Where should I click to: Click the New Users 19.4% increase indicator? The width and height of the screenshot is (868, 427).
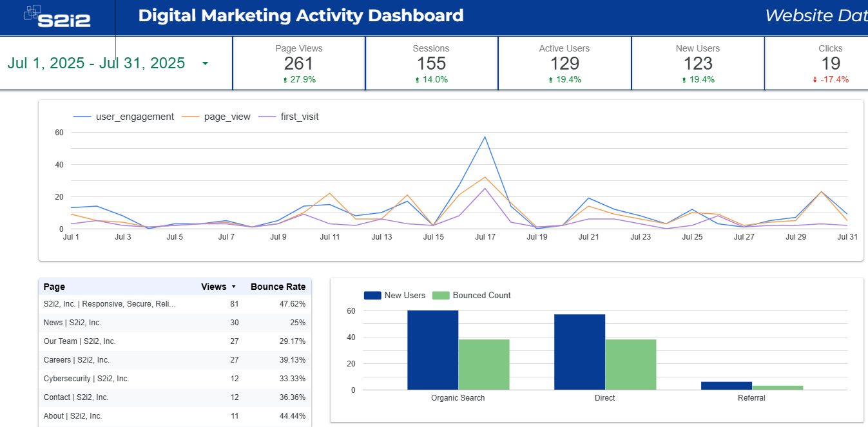(698, 80)
